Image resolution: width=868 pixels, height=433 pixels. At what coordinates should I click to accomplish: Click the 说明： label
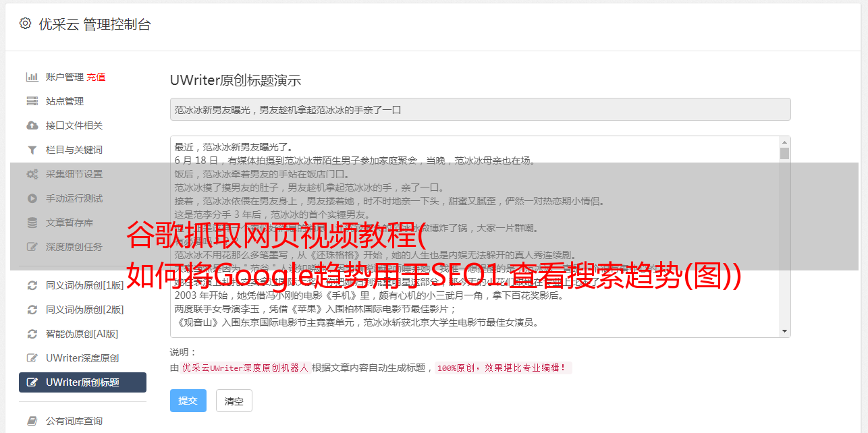click(183, 352)
